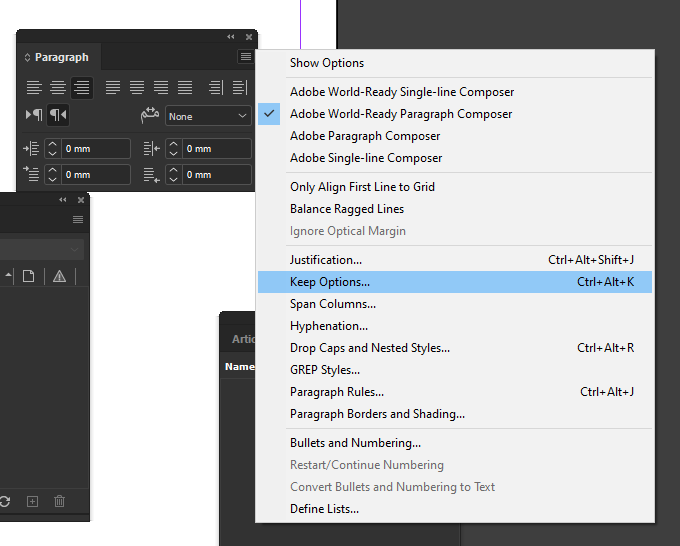Click the page icon in lower-left panel

click(x=29, y=276)
